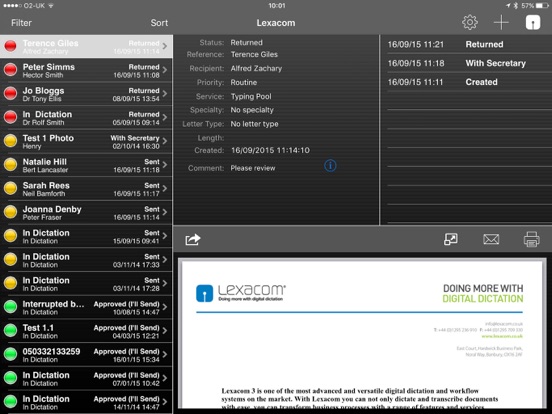Select the Joanna Denby dictation
Image resolution: width=552 pixels, height=414 pixels.
click(86, 212)
